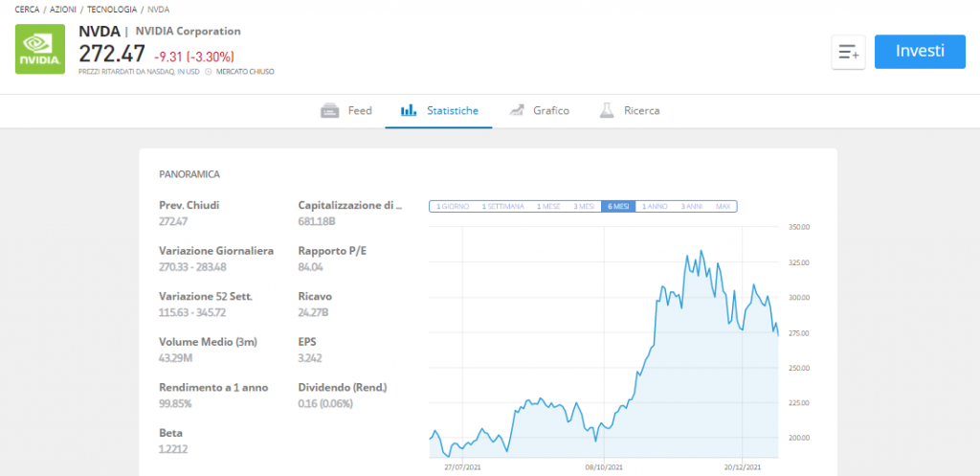Click the 20/12/2021 date on chart axis
The height and width of the screenshot is (476, 980).
(x=742, y=466)
